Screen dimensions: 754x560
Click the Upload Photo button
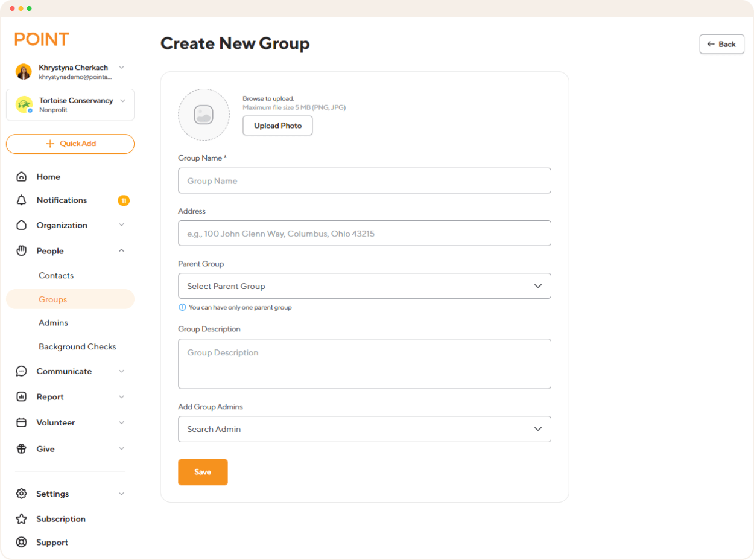point(277,126)
